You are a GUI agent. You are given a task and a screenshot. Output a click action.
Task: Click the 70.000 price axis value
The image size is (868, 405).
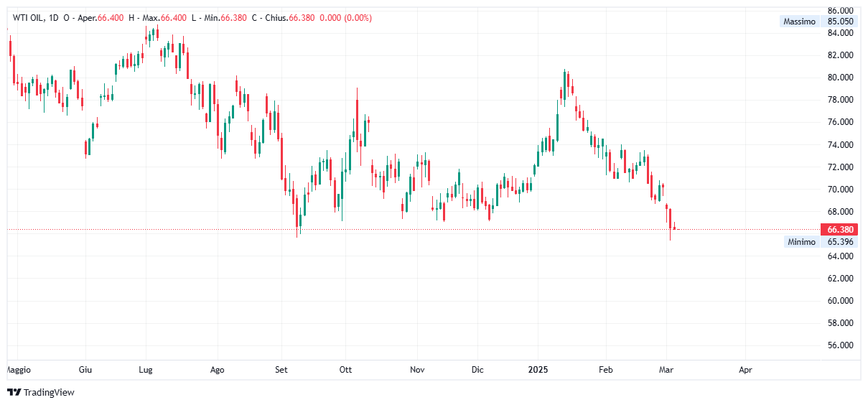pyautogui.click(x=840, y=190)
